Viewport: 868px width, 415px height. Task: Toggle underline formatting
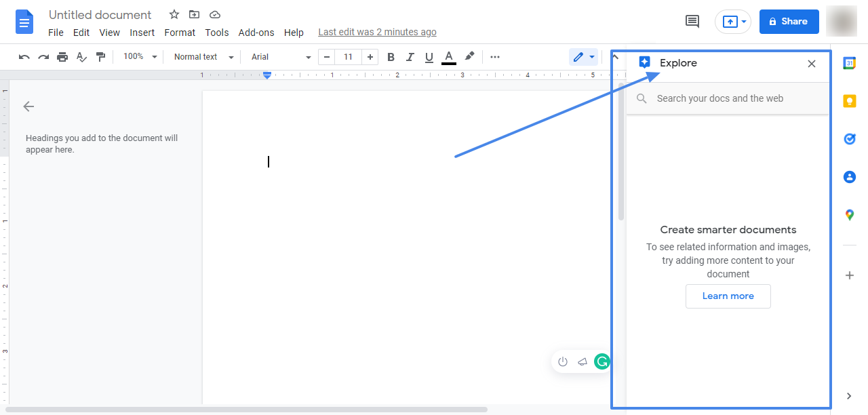point(429,57)
